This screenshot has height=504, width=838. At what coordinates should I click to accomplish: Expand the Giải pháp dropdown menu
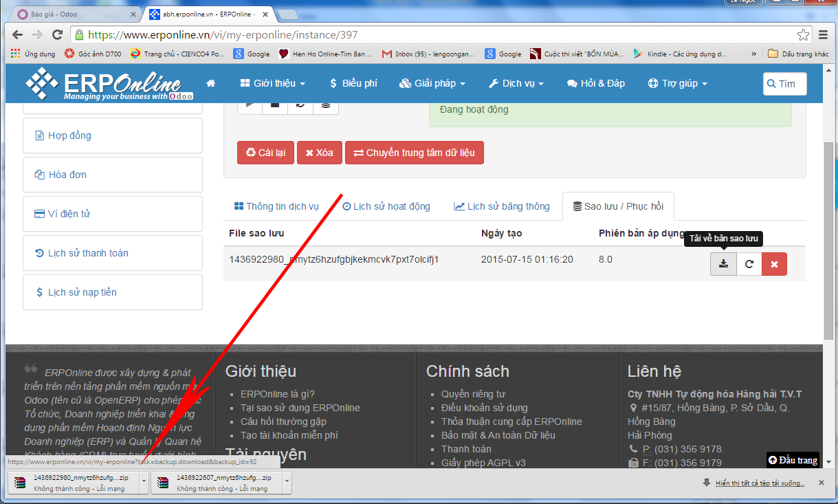[x=432, y=83]
